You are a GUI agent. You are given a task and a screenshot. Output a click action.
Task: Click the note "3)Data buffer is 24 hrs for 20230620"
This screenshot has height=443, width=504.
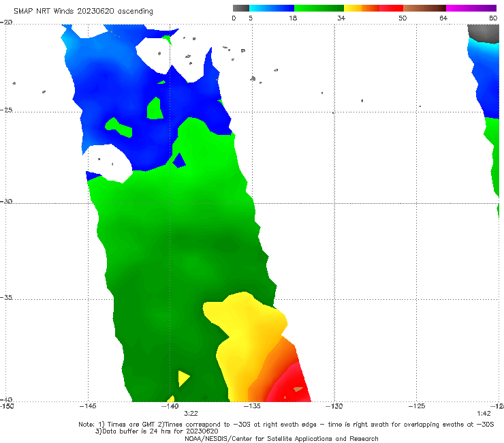pos(157,431)
